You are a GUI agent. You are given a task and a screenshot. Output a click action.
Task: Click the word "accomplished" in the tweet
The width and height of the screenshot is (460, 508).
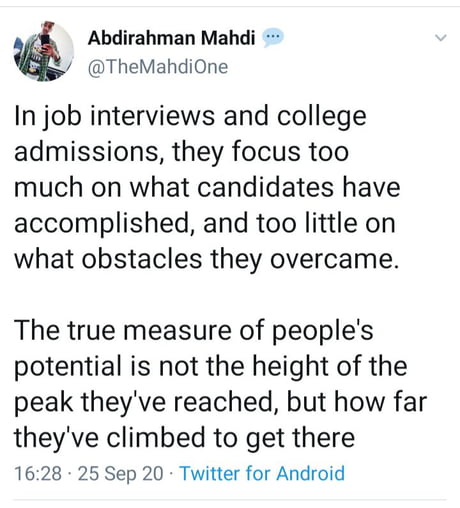tap(102, 224)
